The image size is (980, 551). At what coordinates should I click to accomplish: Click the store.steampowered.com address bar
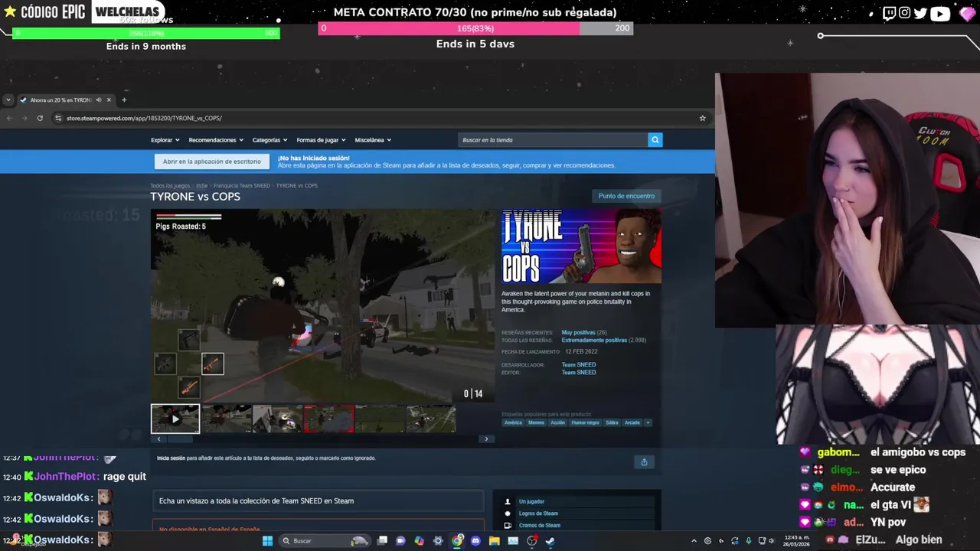tap(381, 118)
